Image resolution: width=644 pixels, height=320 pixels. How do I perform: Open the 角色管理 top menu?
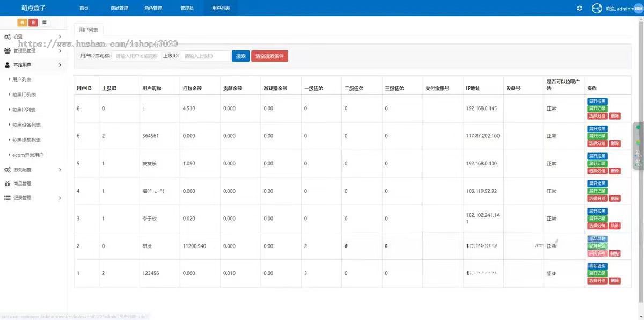point(153,8)
